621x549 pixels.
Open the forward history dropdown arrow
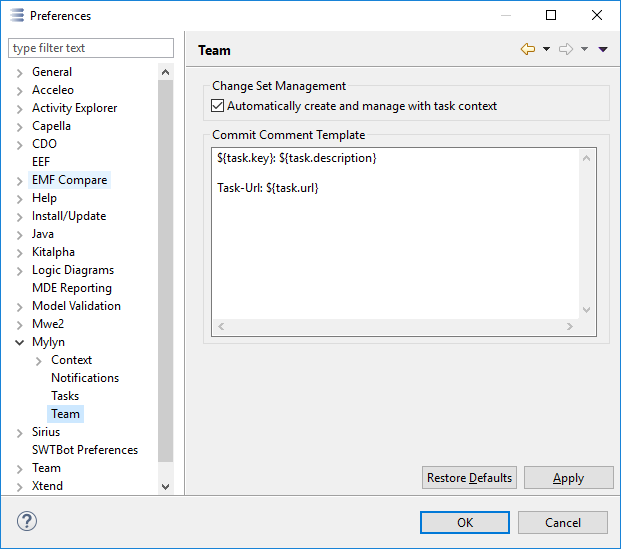[584, 50]
